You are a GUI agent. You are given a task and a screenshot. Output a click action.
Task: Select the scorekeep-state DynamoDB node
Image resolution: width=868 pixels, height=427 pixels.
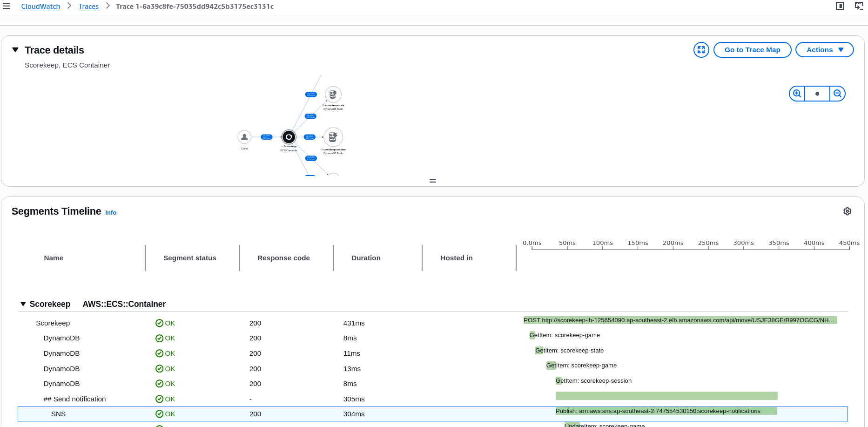333,95
